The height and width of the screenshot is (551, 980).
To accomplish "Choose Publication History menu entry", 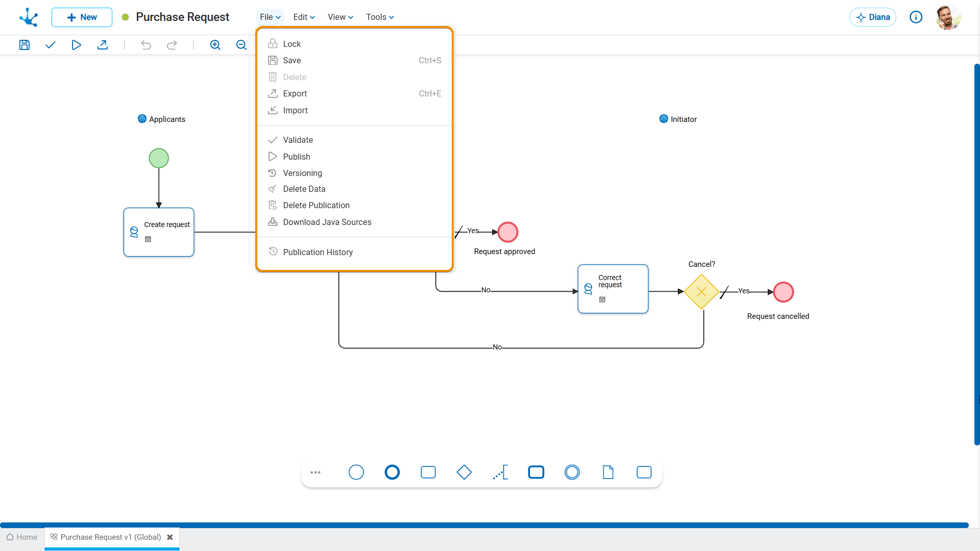I will click(355, 252).
